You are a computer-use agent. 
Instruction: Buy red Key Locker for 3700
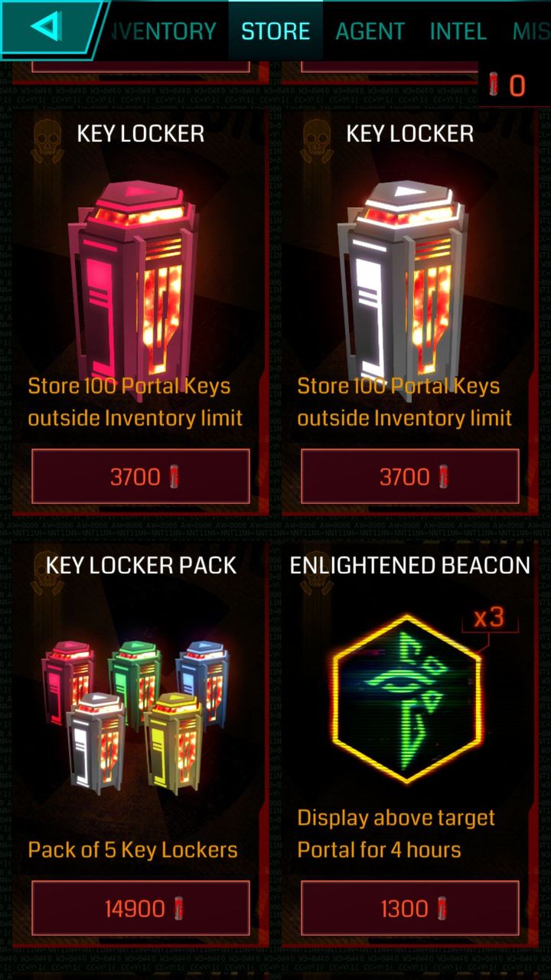point(141,477)
